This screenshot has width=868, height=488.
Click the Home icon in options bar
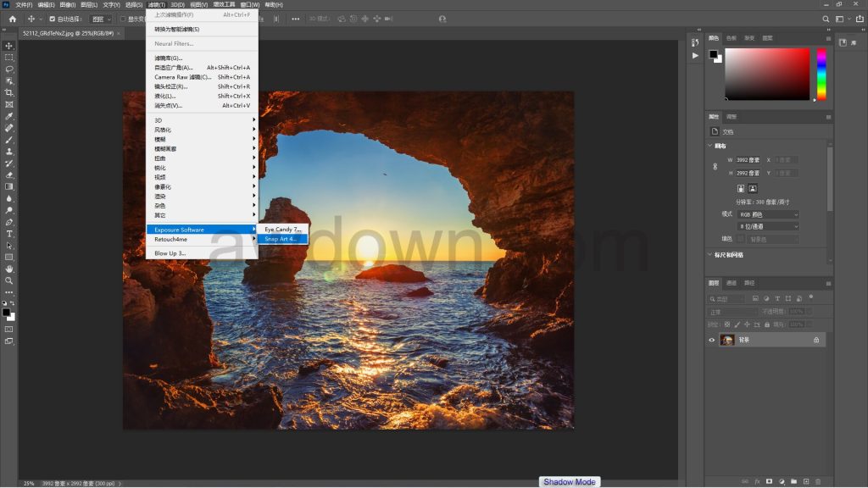click(x=12, y=19)
